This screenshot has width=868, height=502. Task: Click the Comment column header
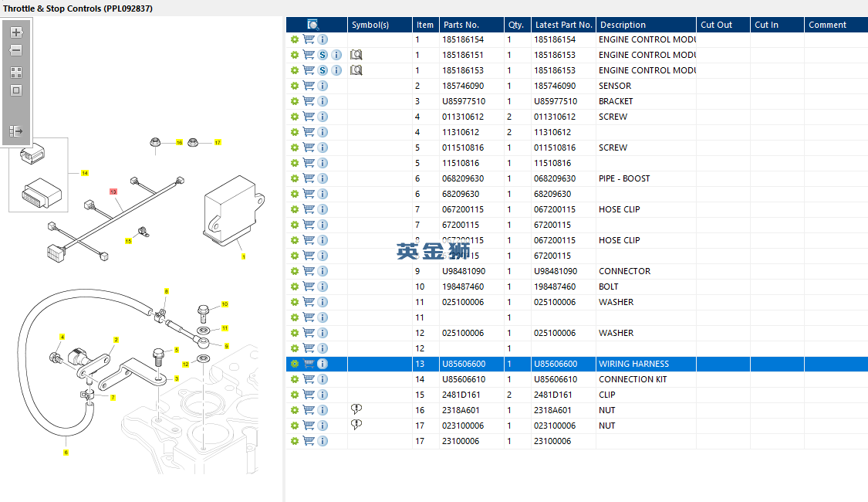click(x=836, y=25)
